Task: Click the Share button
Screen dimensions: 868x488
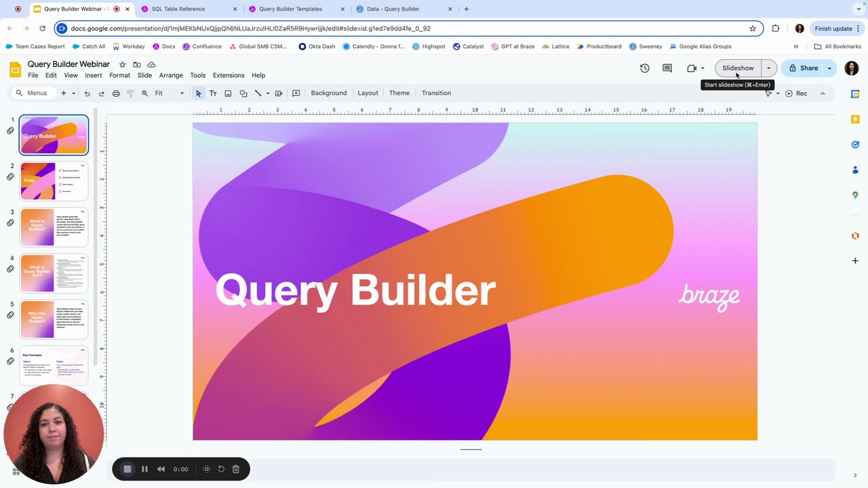Action: 802,68
